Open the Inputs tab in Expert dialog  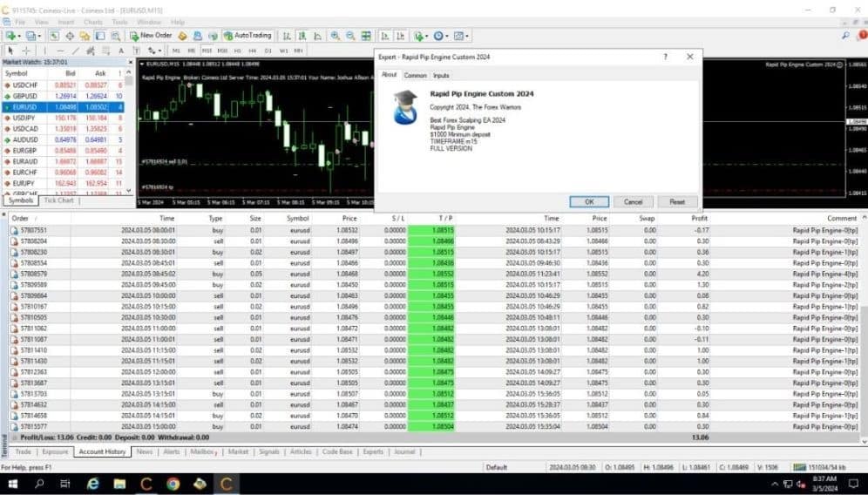441,75
